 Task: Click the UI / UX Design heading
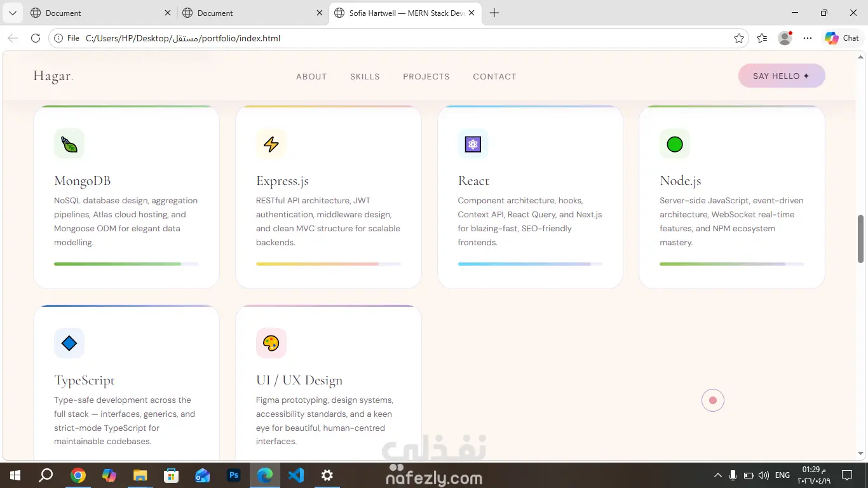pyautogui.click(x=299, y=380)
